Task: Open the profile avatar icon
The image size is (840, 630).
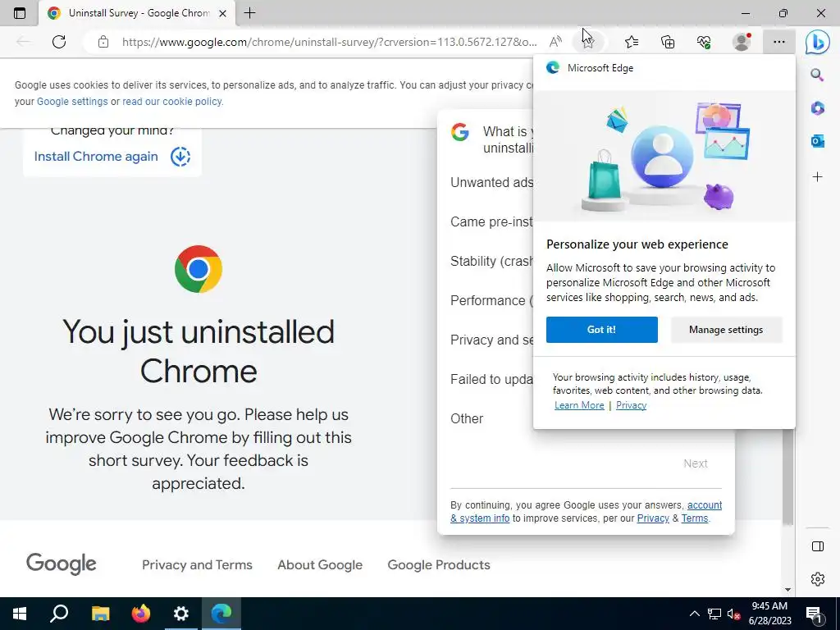Action: [x=742, y=42]
